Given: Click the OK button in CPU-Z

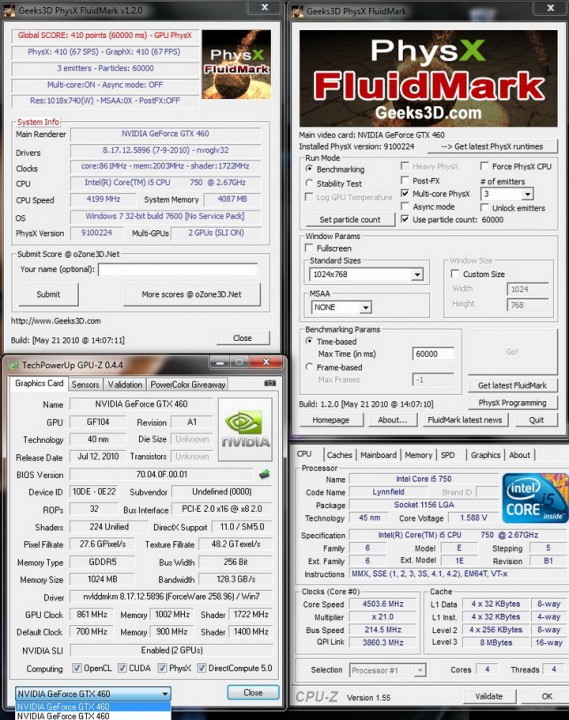Looking at the screenshot, I should (x=547, y=696).
